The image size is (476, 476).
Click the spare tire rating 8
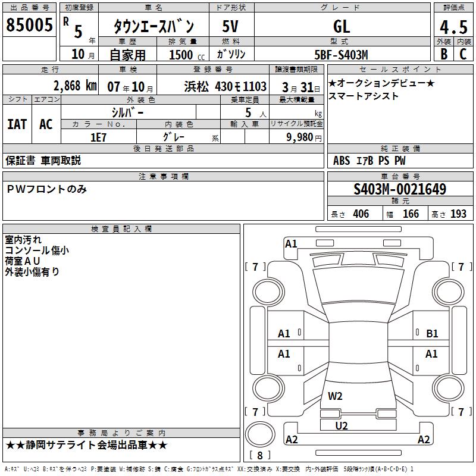pyautogui.click(x=260, y=455)
